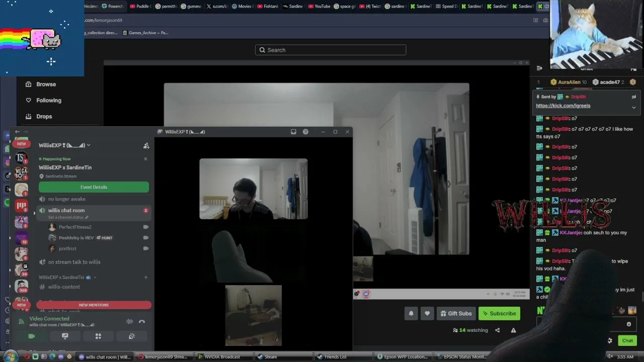Image resolution: width=644 pixels, height=362 pixels.
Task: Add channel to WillisEXP x SardineTin category
Action: [x=146, y=278]
